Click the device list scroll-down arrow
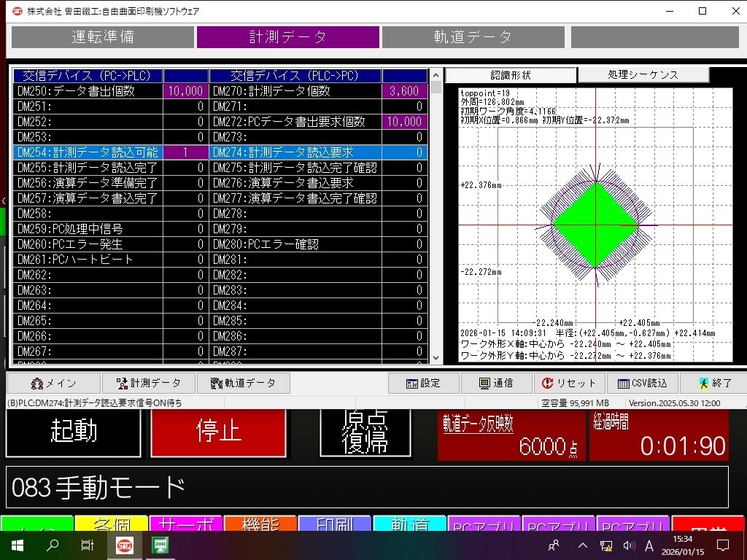Screen dimensions: 747x560 click(x=436, y=358)
